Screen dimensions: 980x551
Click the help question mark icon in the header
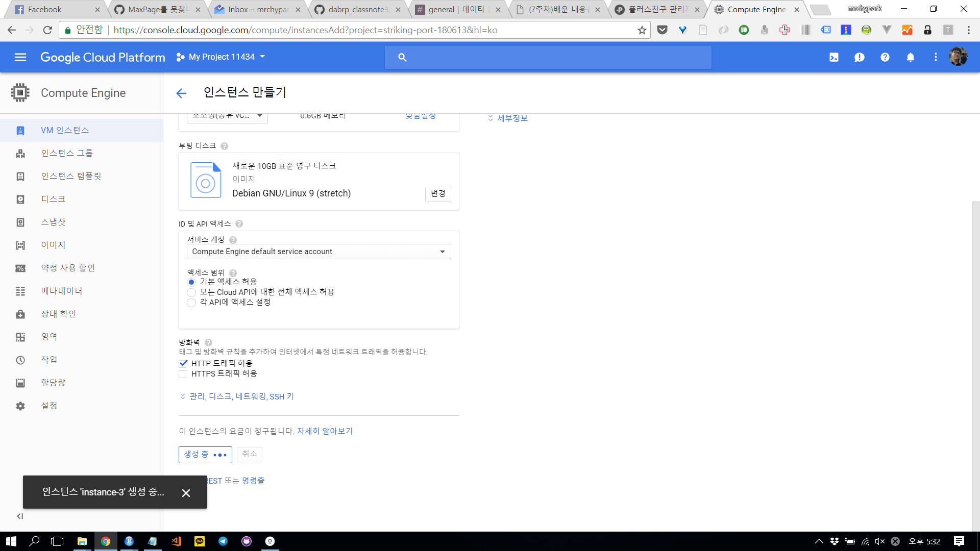pyautogui.click(x=885, y=57)
